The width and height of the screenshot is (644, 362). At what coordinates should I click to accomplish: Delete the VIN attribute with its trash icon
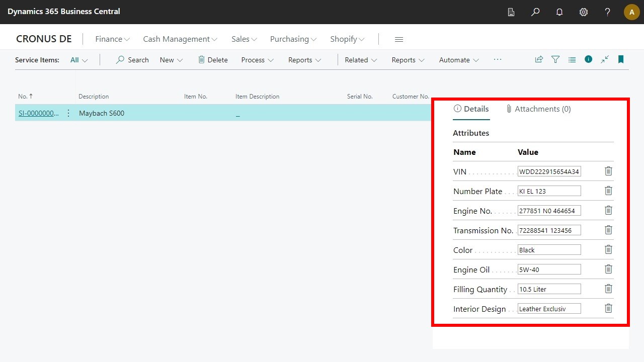pyautogui.click(x=608, y=171)
